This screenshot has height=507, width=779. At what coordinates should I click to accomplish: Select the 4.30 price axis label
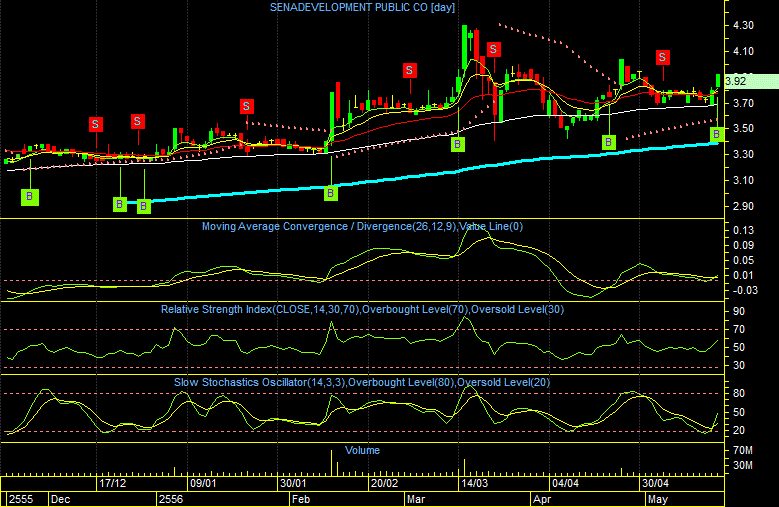click(743, 25)
